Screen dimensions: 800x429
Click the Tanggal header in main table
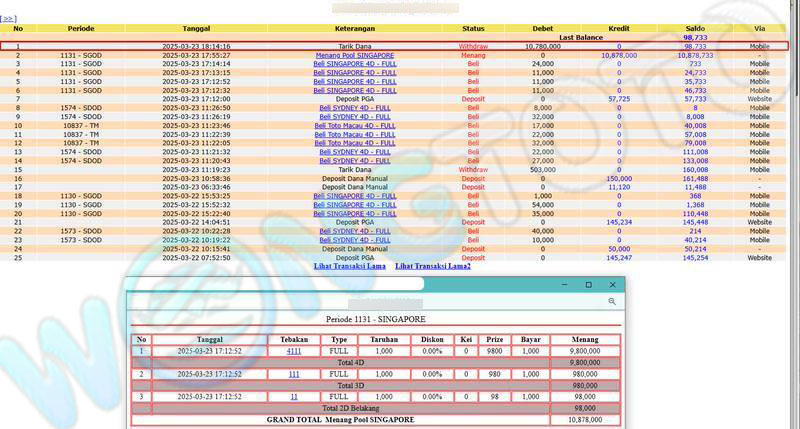196,29
